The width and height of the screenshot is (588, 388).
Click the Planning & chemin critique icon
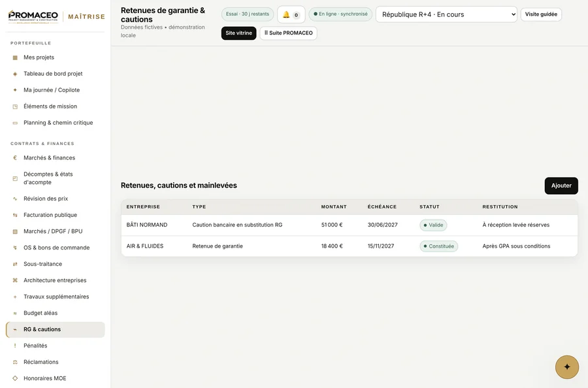pyautogui.click(x=15, y=123)
